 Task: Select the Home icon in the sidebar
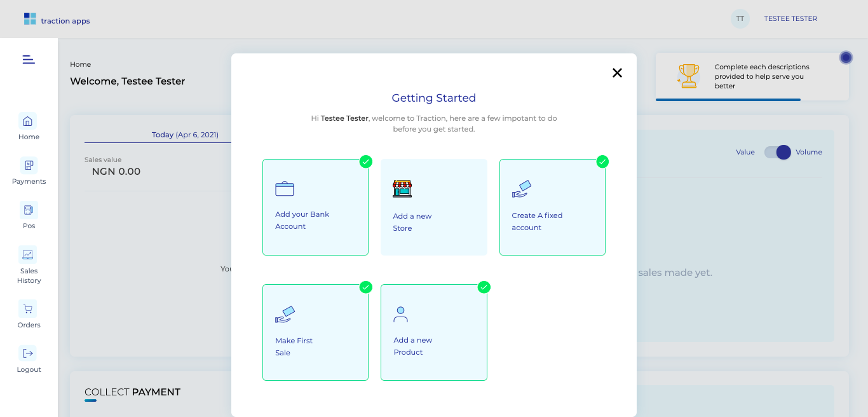[28, 121]
